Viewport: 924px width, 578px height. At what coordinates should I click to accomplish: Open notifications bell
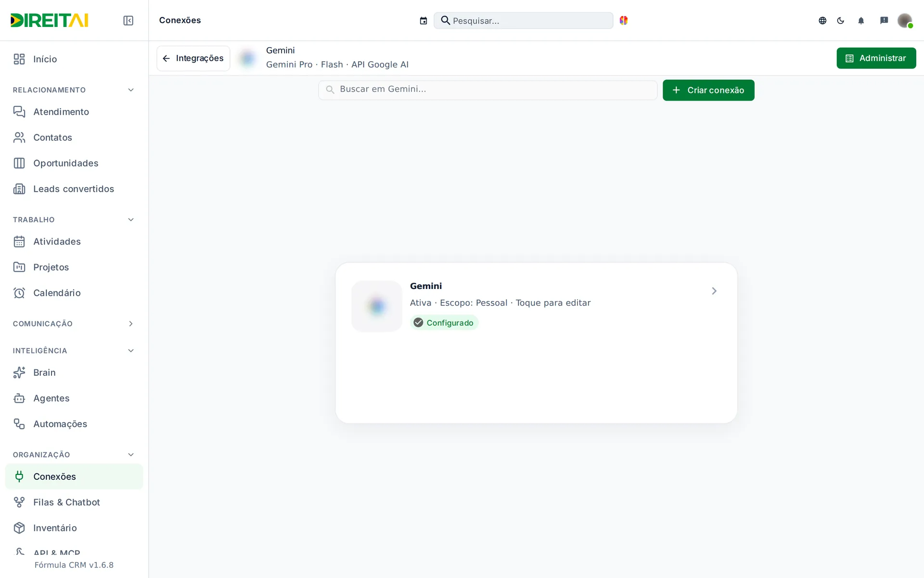click(x=861, y=21)
